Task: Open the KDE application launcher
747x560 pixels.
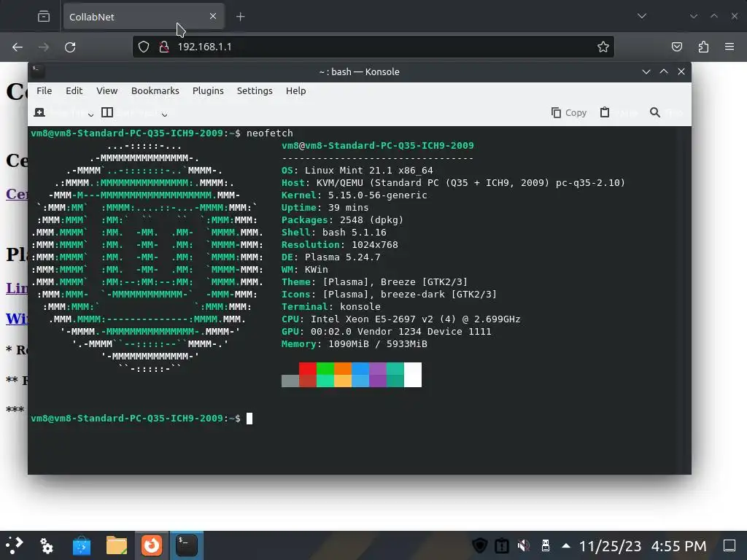Action: 15,545
